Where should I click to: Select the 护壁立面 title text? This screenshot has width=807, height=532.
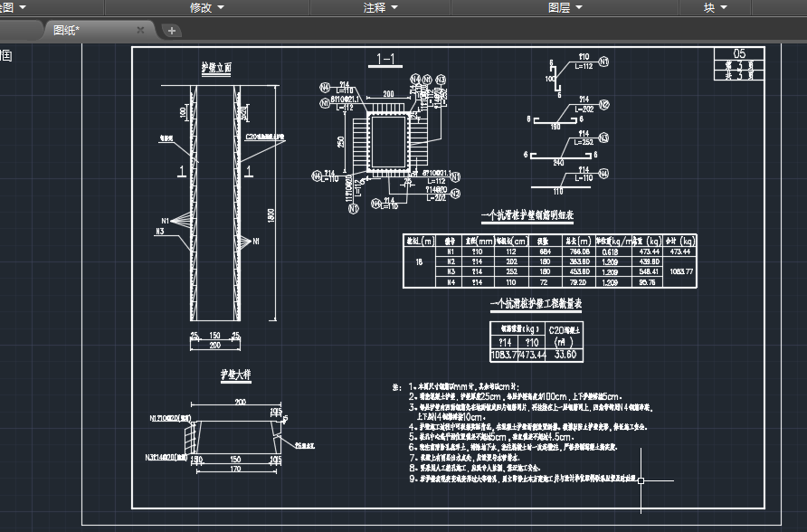[x=216, y=67]
